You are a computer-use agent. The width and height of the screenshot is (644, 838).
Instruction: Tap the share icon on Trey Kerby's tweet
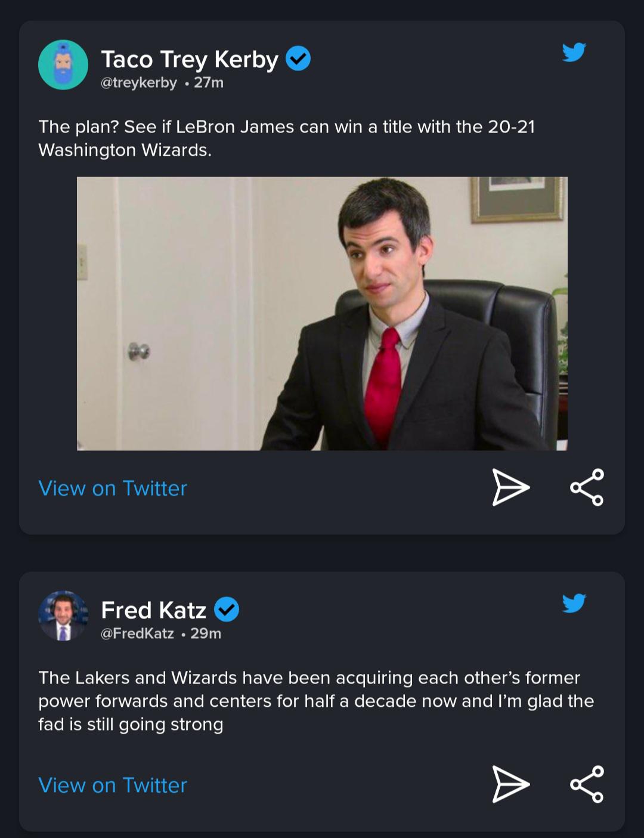pos(587,487)
